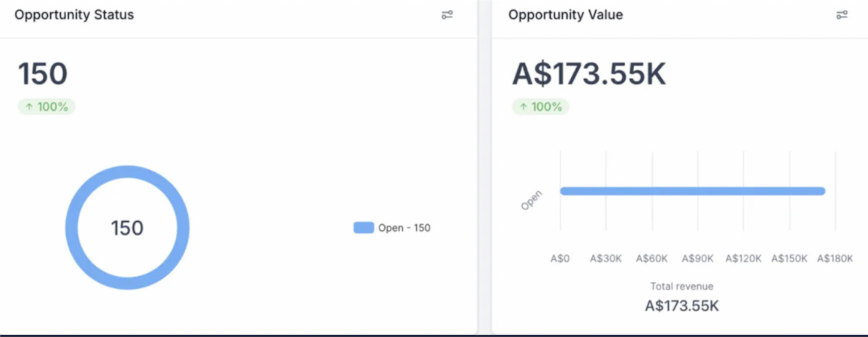This screenshot has width=868, height=337.
Task: Toggle the Open - 150 legend entry
Action: (392, 228)
